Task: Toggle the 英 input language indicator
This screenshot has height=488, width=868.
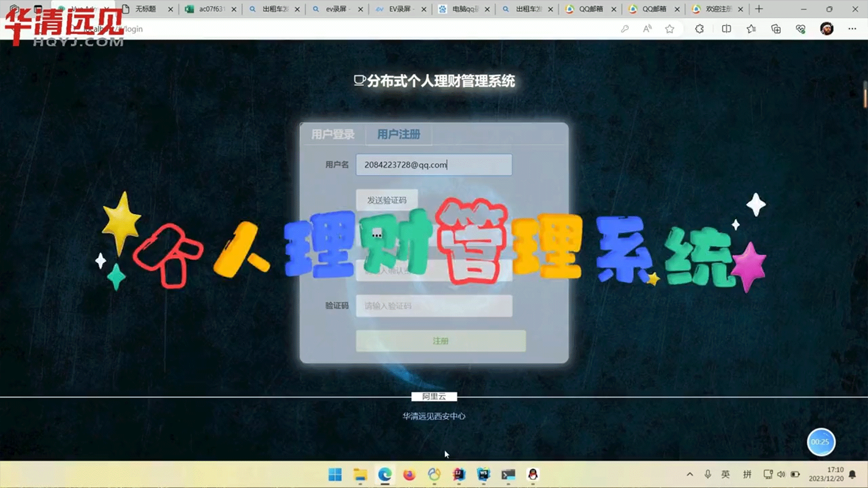Action: point(726,474)
